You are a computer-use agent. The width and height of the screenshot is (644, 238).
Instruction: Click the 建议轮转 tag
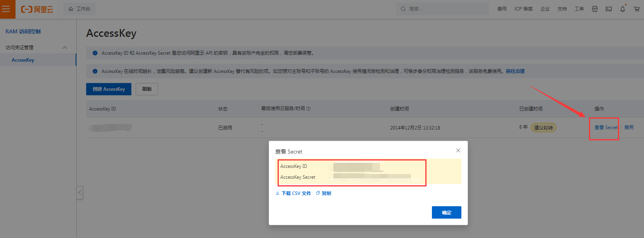tap(544, 128)
